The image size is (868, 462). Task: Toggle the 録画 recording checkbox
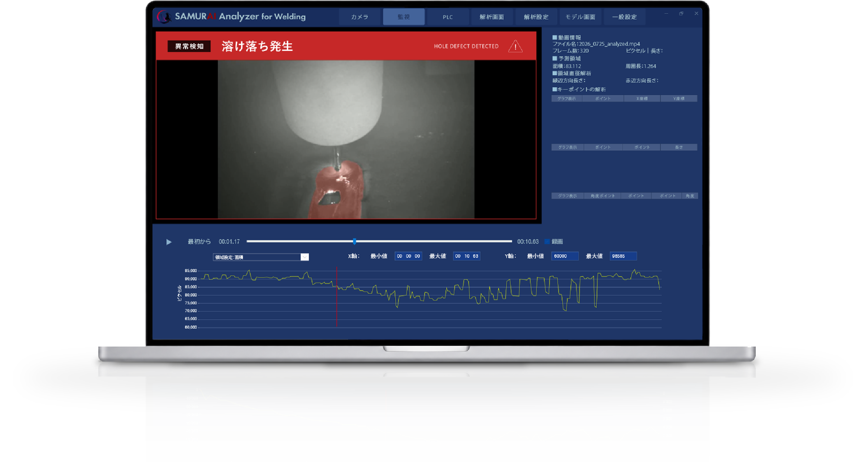click(547, 241)
